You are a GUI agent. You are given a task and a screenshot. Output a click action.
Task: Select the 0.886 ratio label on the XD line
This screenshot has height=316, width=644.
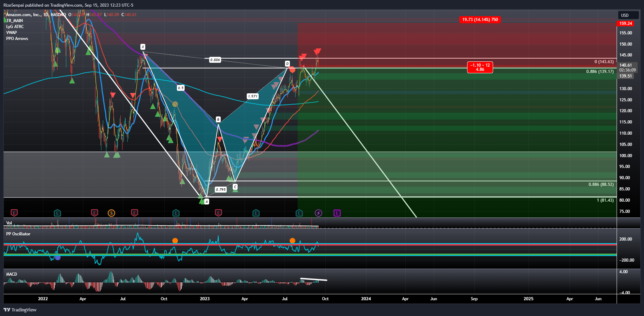coord(215,60)
